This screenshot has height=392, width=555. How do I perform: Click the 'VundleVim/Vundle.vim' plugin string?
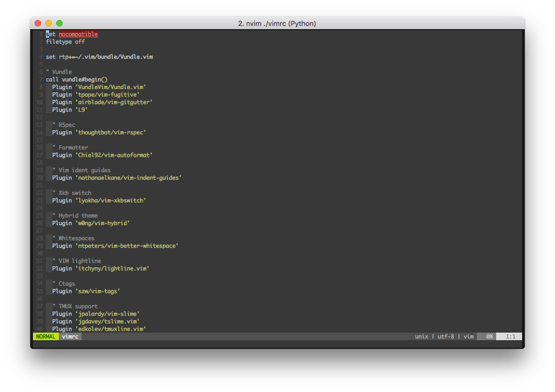[111, 87]
